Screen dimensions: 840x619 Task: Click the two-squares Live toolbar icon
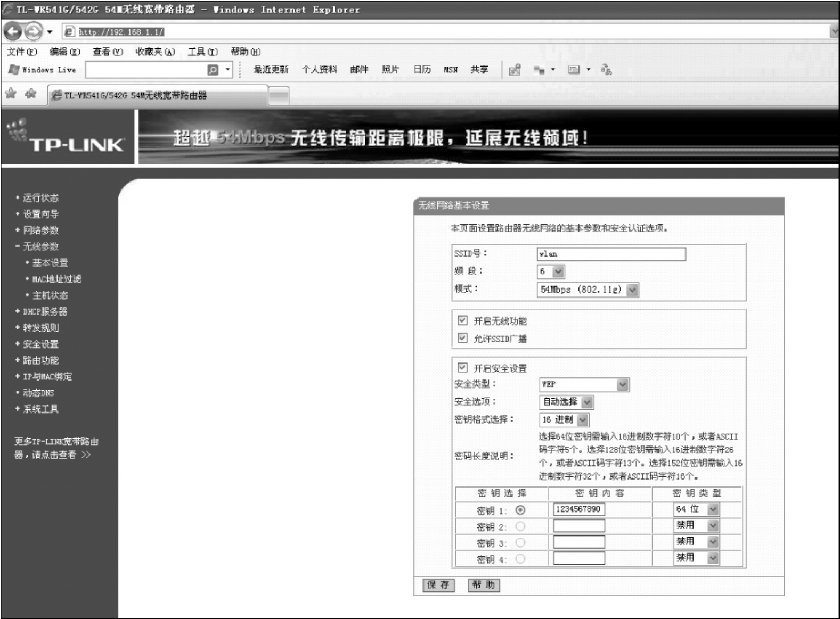540,70
